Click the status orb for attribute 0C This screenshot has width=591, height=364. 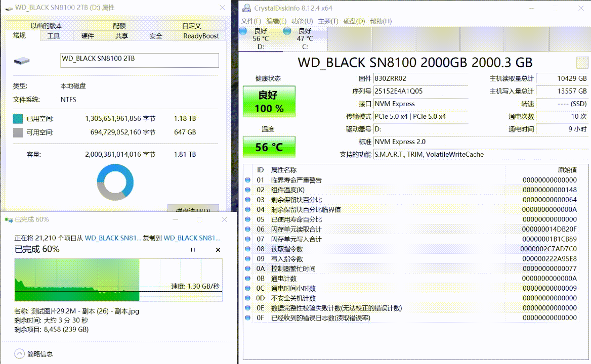click(x=247, y=288)
